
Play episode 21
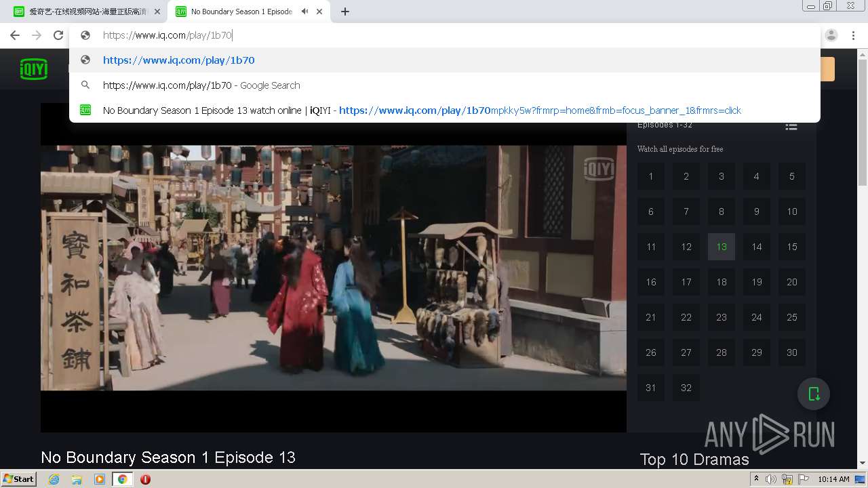(651, 317)
